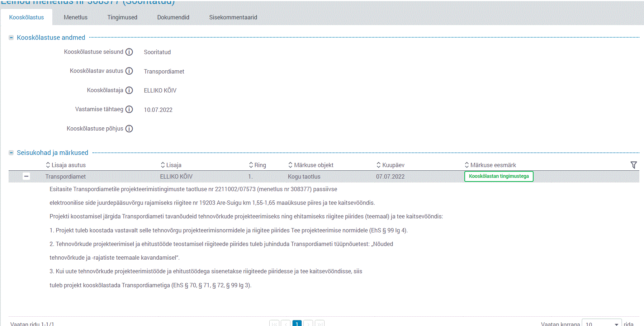Open info tooltip icon for Kooskõlastaja
The height and width of the screenshot is (326, 644).
point(129,90)
